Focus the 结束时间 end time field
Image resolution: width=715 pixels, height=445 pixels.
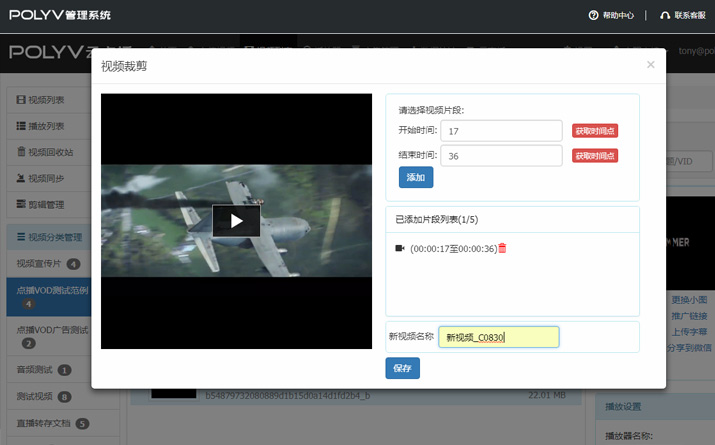point(502,156)
